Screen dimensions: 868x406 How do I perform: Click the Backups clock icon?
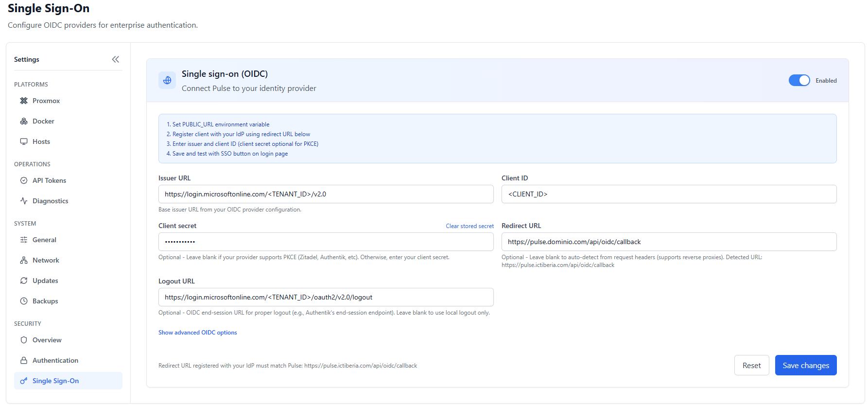tap(24, 301)
